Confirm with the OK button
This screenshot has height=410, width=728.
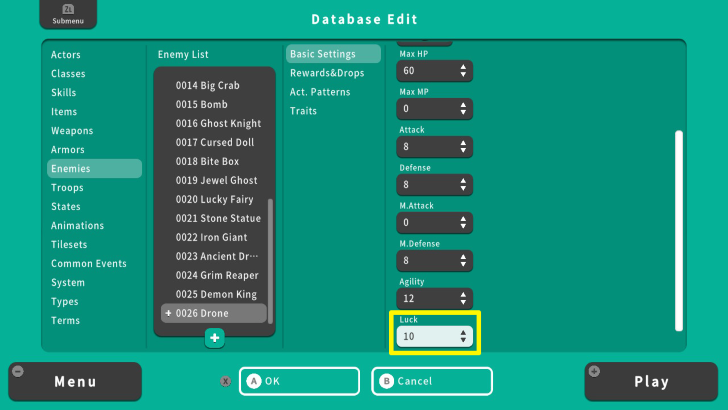pyautogui.click(x=299, y=381)
